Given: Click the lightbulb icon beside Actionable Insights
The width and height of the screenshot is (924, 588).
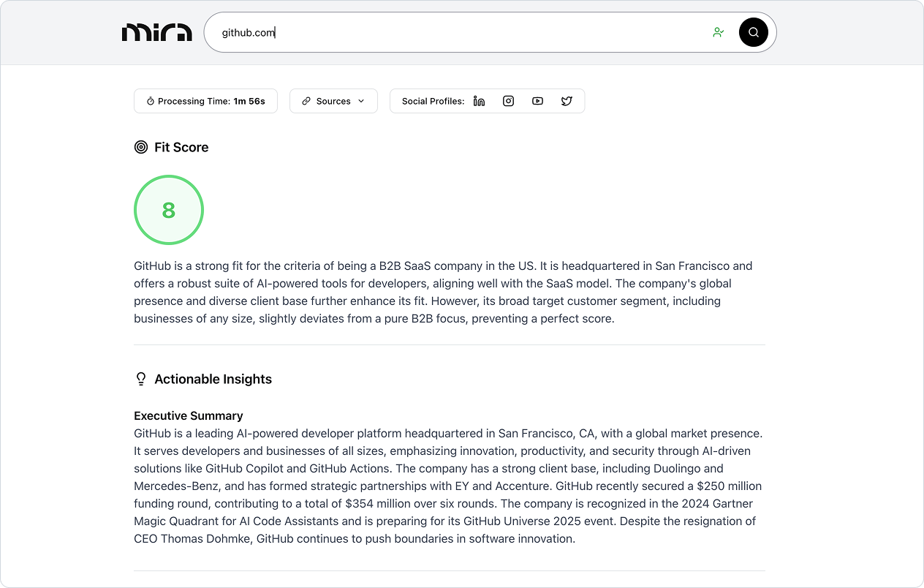Looking at the screenshot, I should click(141, 379).
